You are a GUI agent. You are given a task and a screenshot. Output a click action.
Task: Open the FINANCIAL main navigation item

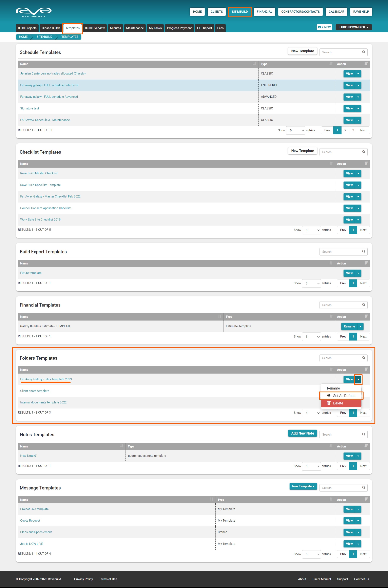coord(264,12)
